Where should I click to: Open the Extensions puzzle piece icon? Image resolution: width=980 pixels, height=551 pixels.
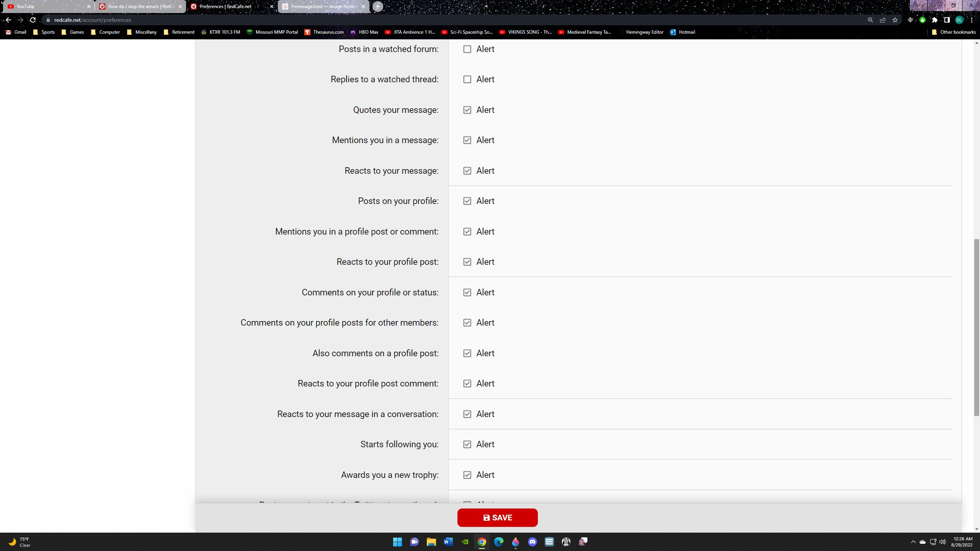tap(934, 20)
